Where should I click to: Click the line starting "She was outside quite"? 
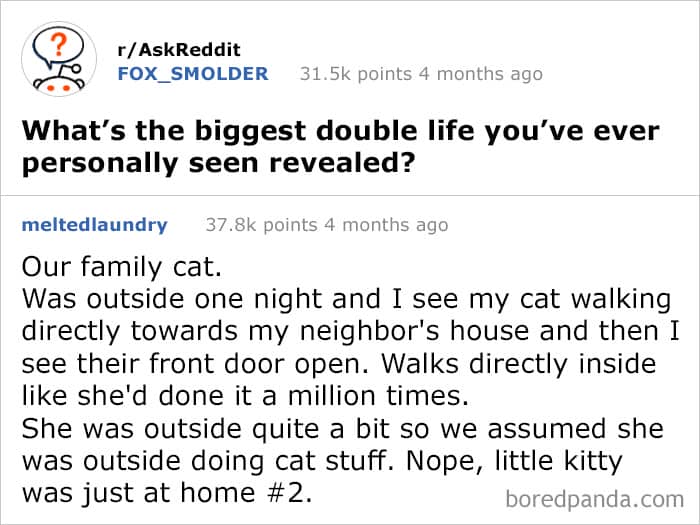[342, 428]
